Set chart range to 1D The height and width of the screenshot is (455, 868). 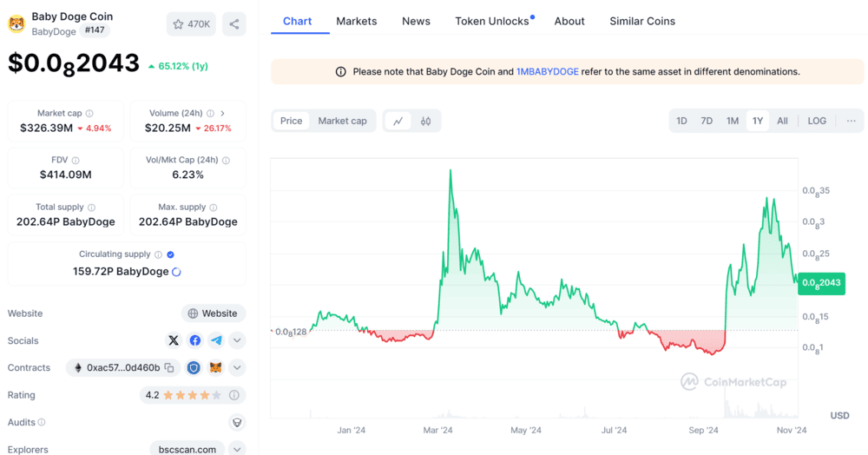pos(681,121)
